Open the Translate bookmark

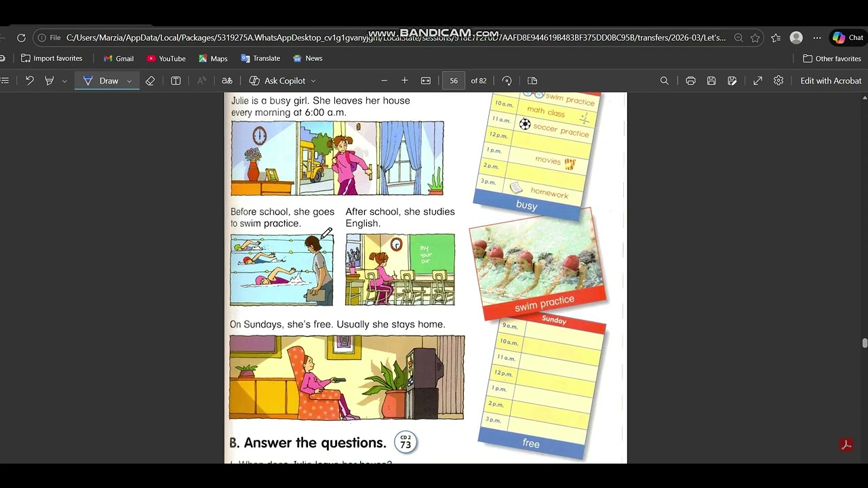tap(260, 58)
